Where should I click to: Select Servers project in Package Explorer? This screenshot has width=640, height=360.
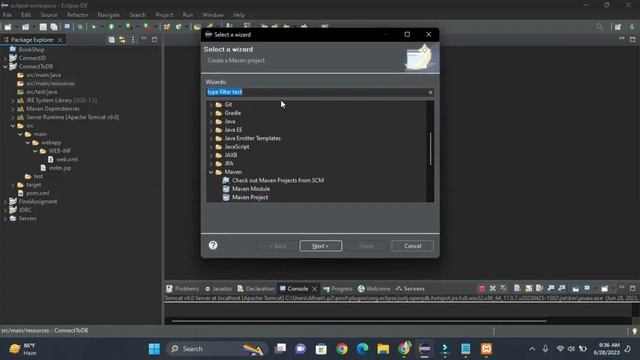(23, 218)
